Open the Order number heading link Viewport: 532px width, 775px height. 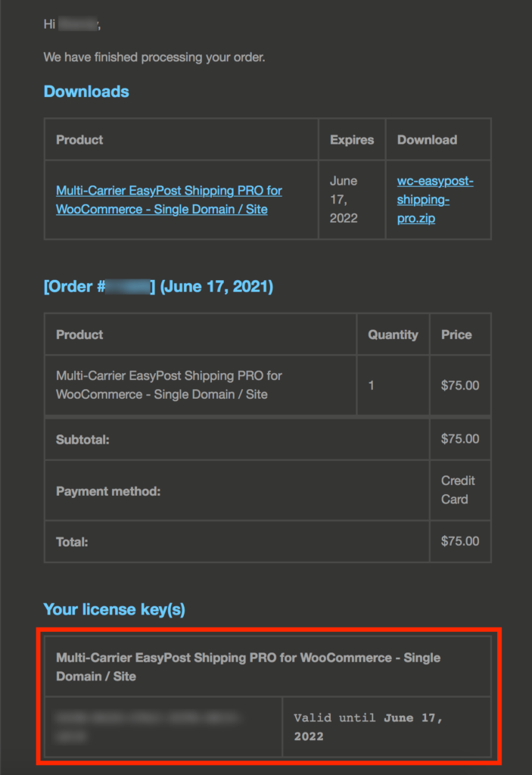pyautogui.click(x=158, y=287)
